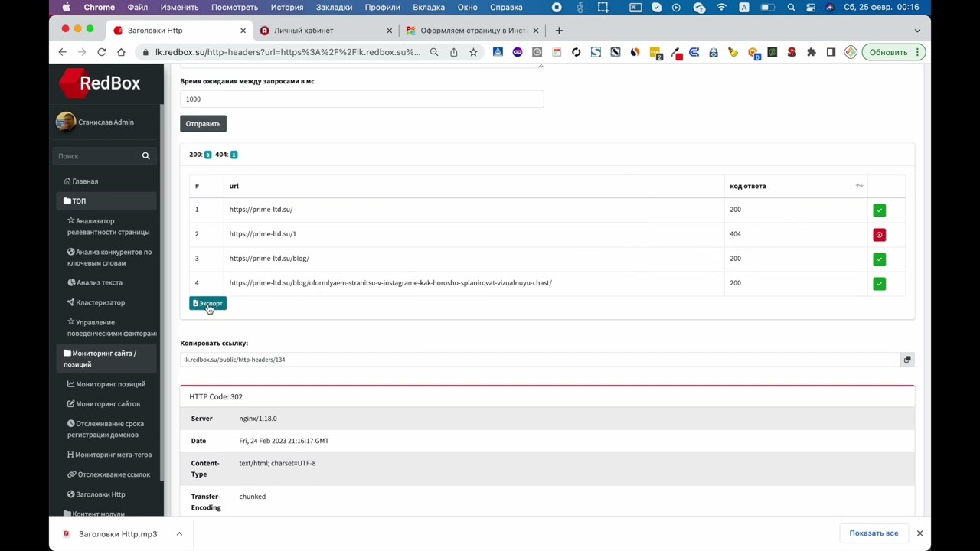This screenshot has width=980, height=551.
Task: Switch to the Оформляем страницу tab
Action: point(472,31)
